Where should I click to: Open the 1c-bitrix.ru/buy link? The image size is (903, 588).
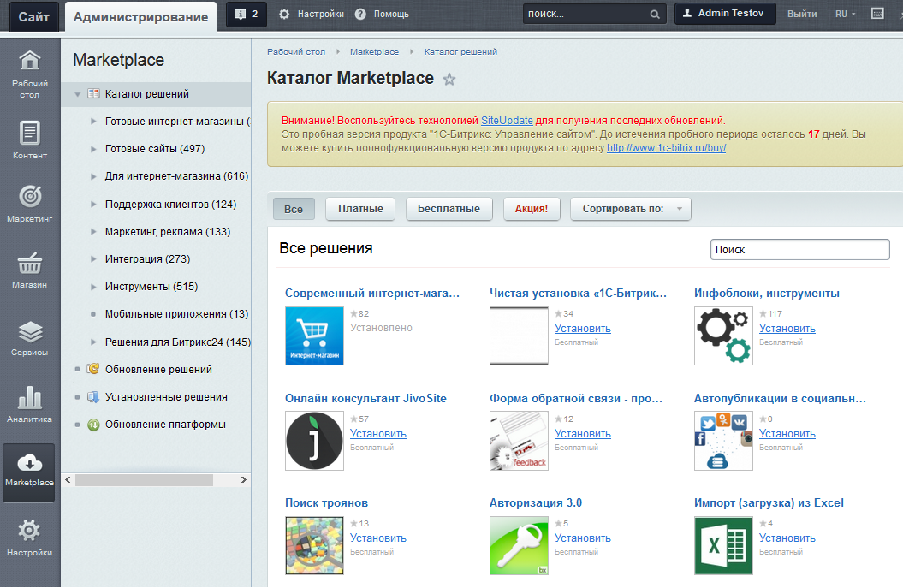click(x=666, y=147)
